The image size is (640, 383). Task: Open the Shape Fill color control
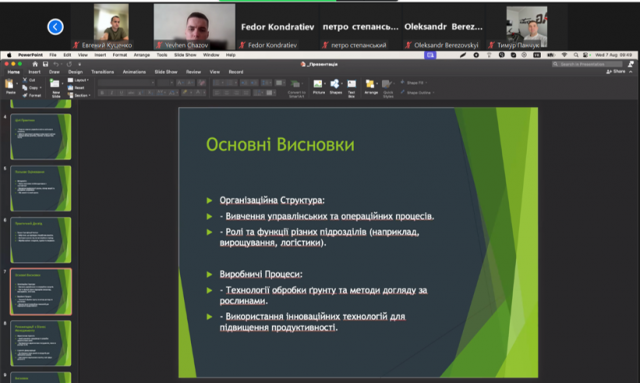coord(413,83)
